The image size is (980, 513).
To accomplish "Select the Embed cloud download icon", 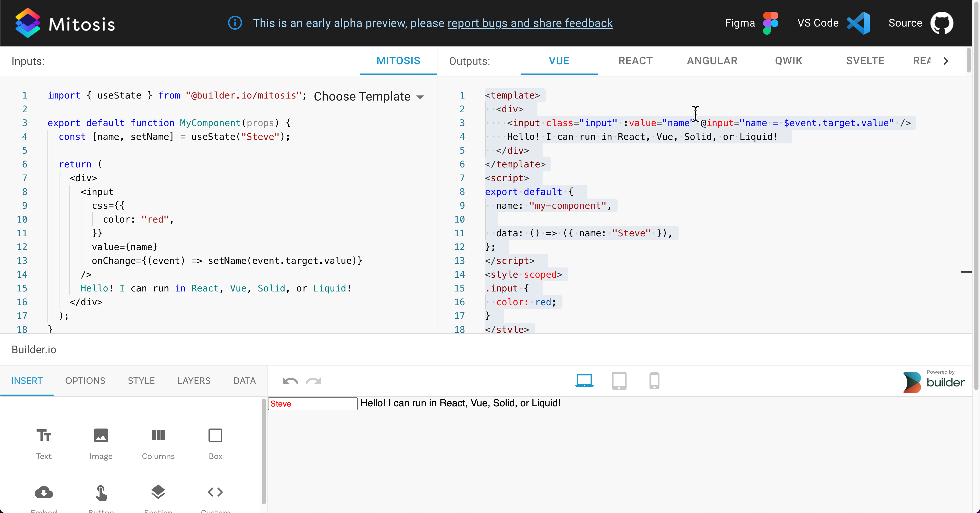I will click(44, 492).
